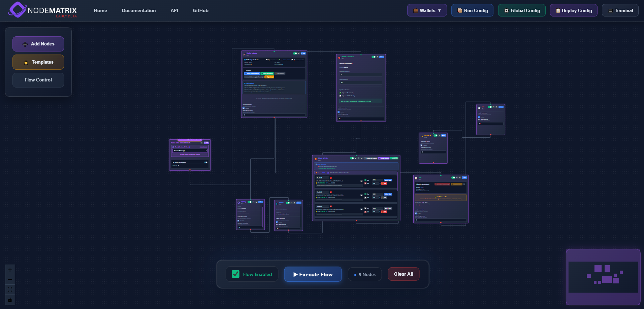Click the Execute Flow button
The height and width of the screenshot is (309, 644).
[313, 274]
